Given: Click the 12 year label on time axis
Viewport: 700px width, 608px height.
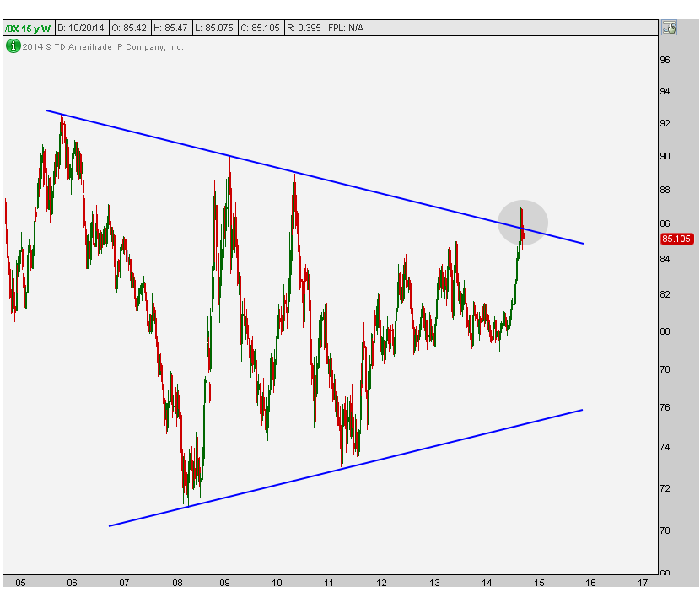Looking at the screenshot, I should [x=381, y=583].
